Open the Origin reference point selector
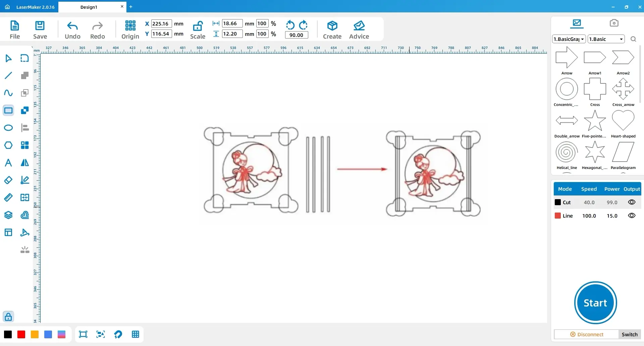The image size is (644, 346). pyautogui.click(x=130, y=30)
